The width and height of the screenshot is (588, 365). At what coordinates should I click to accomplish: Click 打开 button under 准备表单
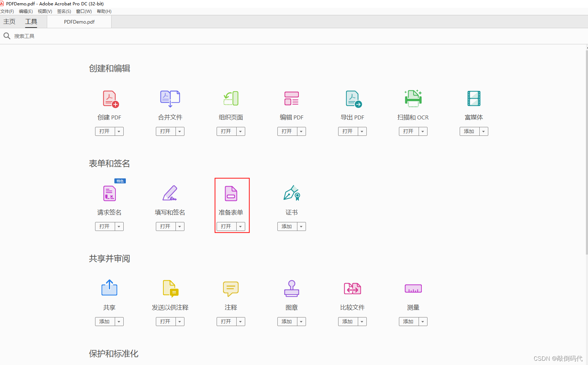[x=227, y=227]
